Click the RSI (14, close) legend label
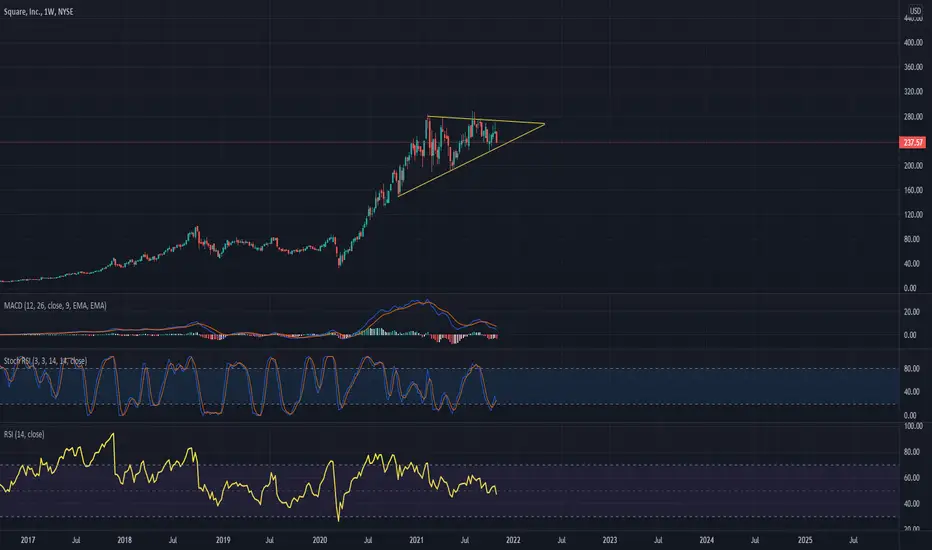 [24, 435]
